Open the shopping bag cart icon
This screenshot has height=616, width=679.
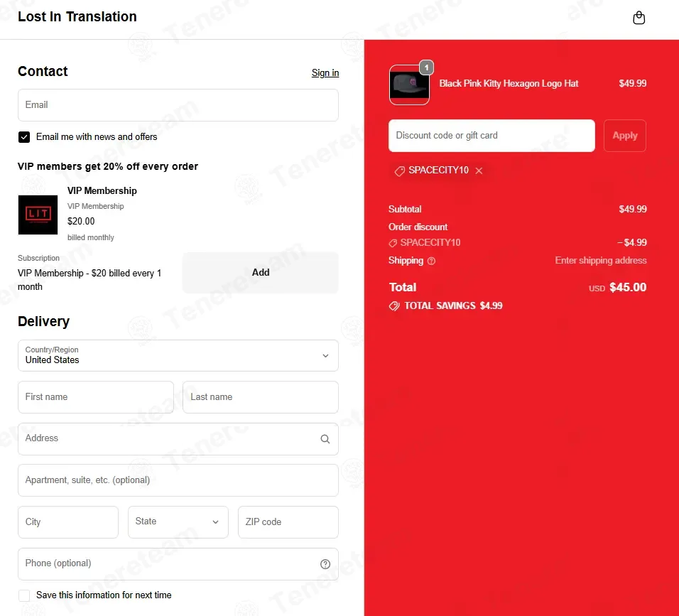(639, 18)
